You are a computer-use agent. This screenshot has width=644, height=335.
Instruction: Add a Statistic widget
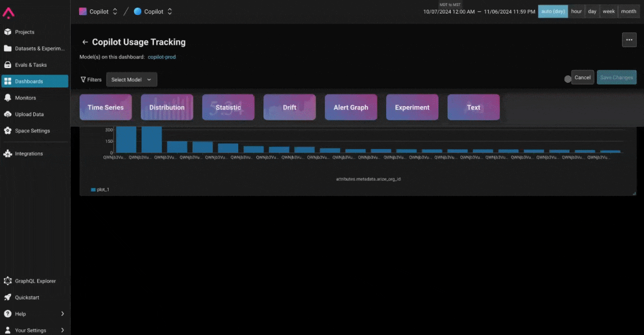(228, 107)
